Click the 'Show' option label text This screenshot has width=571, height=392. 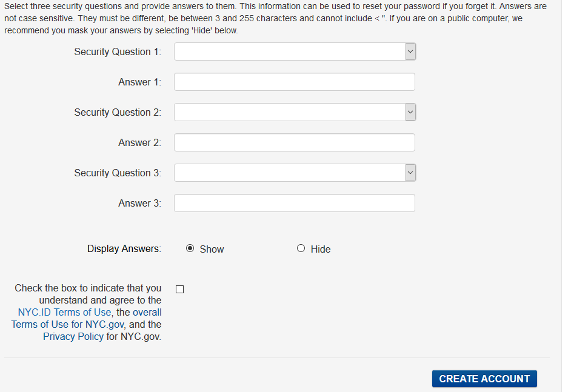coord(212,250)
